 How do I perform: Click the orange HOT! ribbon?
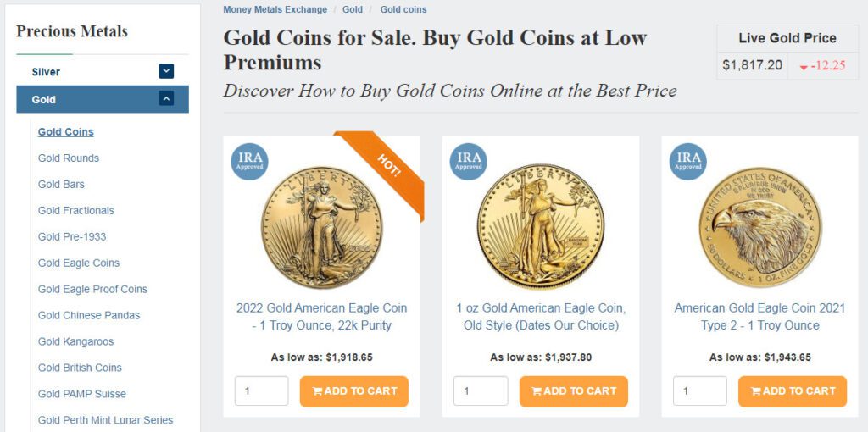point(387,167)
